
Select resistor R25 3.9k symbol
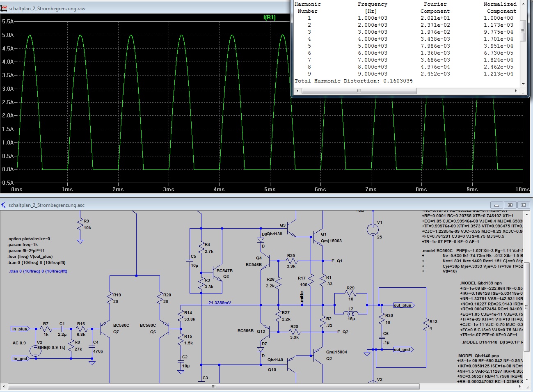291,261
